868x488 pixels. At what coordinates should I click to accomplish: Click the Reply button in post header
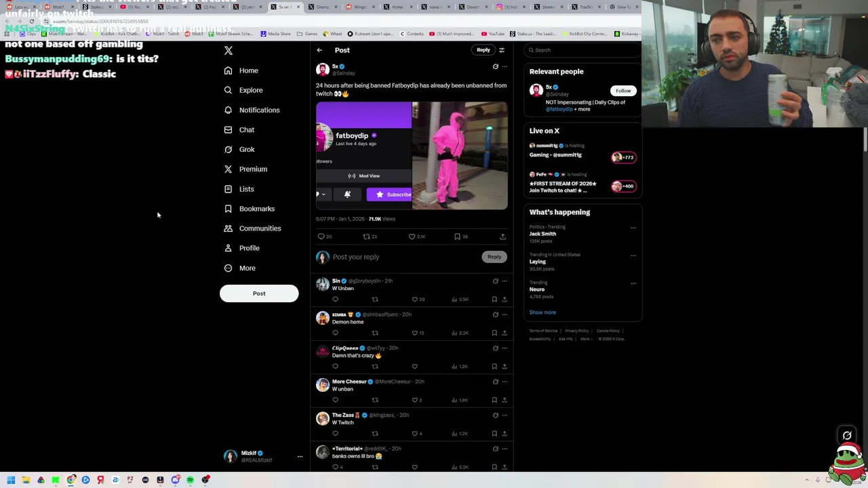tap(483, 50)
